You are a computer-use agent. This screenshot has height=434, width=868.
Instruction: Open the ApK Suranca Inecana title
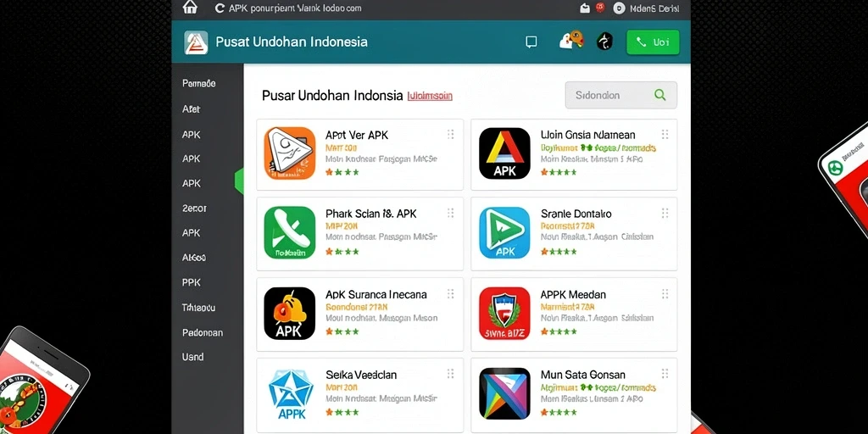(x=376, y=294)
